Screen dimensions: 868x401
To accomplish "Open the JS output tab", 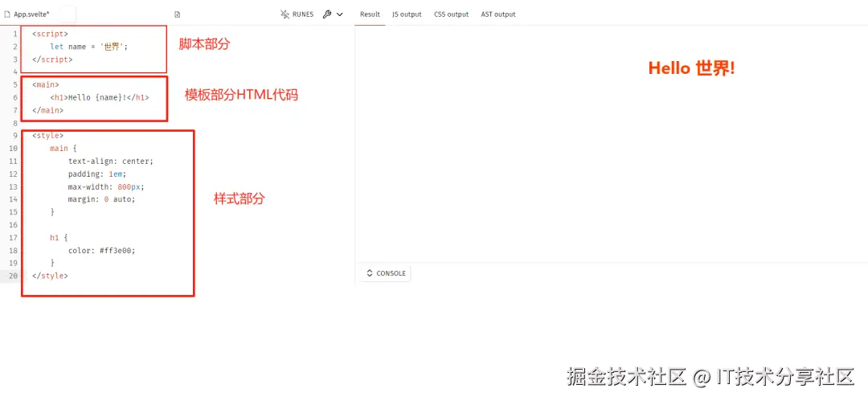I will (407, 14).
